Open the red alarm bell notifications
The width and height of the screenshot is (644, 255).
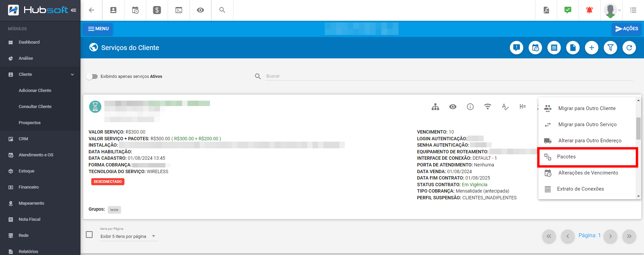589,10
